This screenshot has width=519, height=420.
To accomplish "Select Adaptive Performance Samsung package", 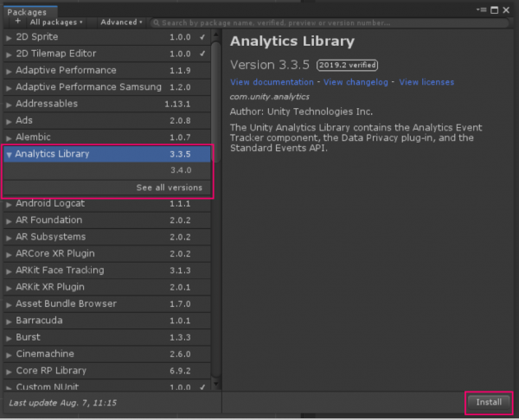I will pos(107,87).
